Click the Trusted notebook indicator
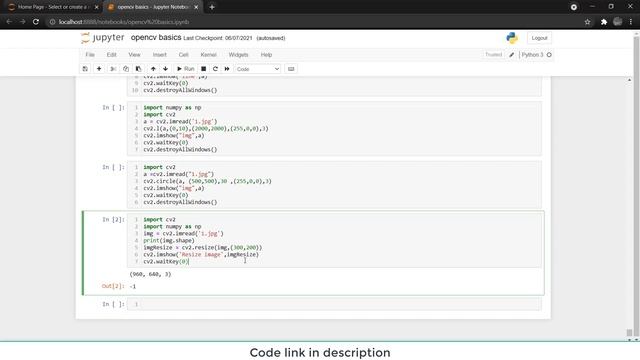 (x=493, y=54)
